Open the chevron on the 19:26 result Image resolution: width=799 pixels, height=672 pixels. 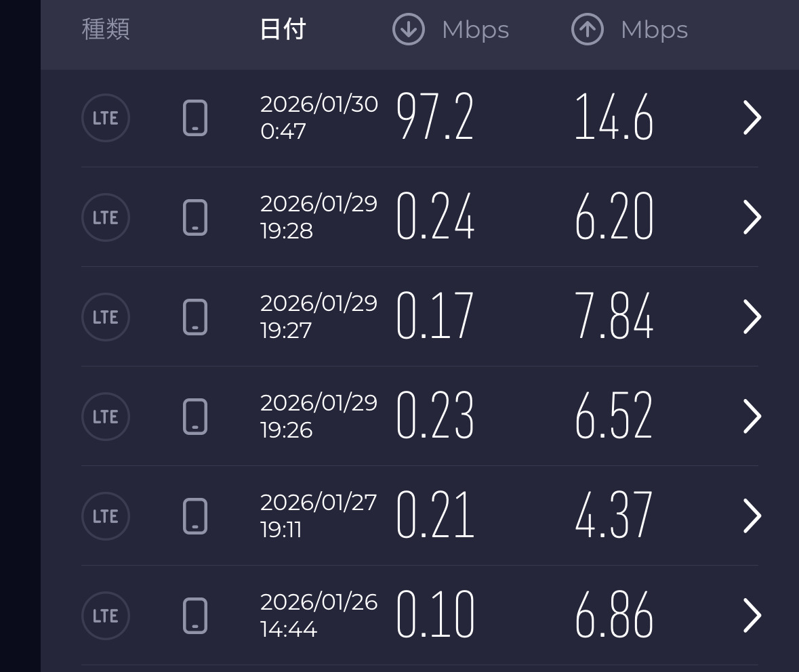pyautogui.click(x=752, y=417)
